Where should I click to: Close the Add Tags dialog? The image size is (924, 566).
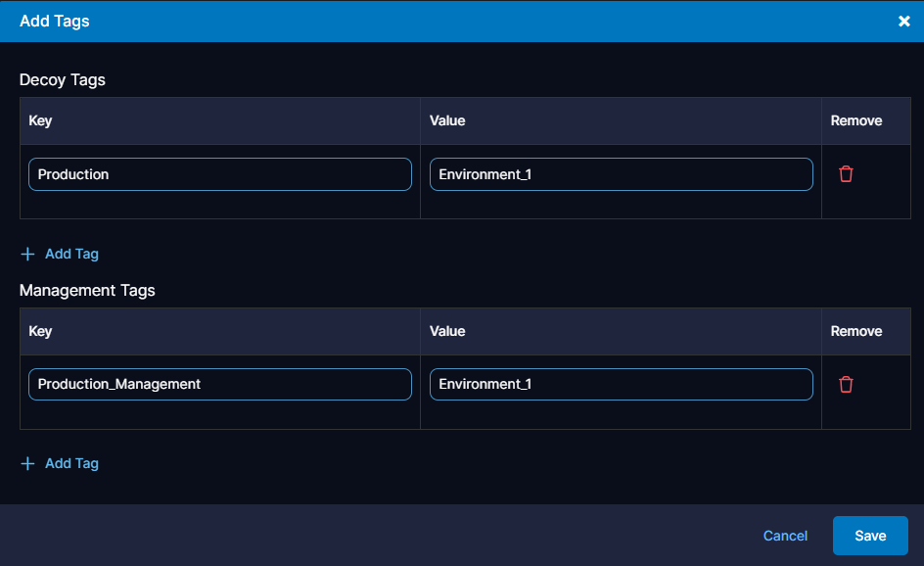pyautogui.click(x=903, y=22)
